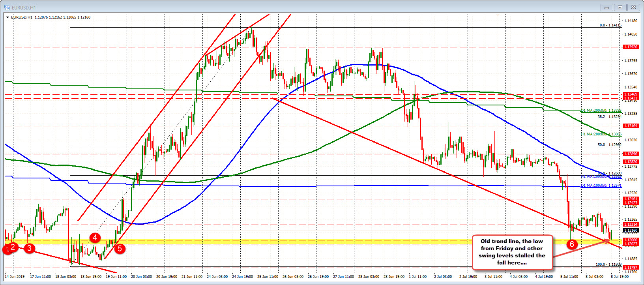
Task: Click the H1 MA:100:0:0 blue label
Action: tap(601, 176)
